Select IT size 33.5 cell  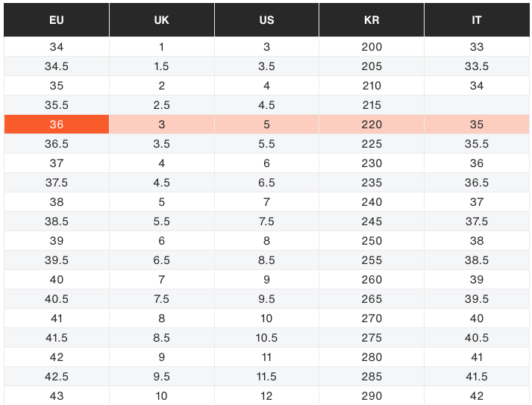point(477,66)
